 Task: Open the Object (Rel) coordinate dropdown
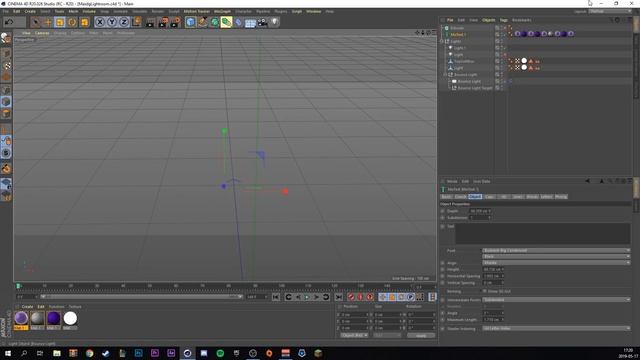(354, 336)
